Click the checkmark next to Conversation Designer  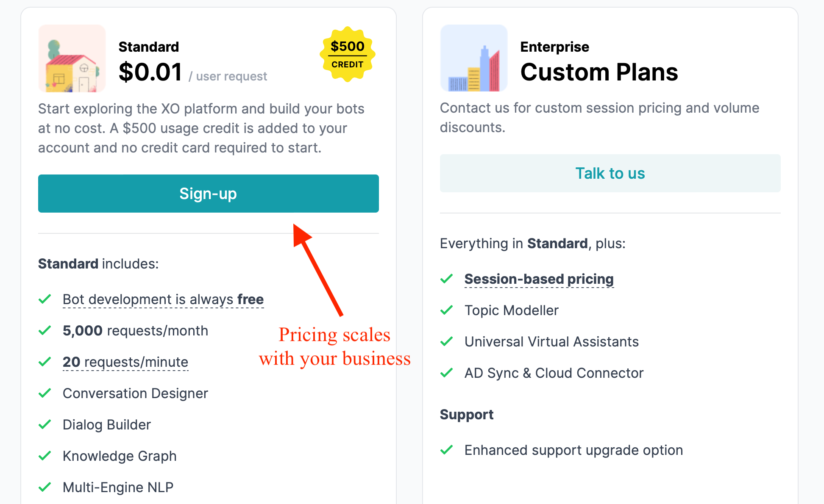point(45,393)
